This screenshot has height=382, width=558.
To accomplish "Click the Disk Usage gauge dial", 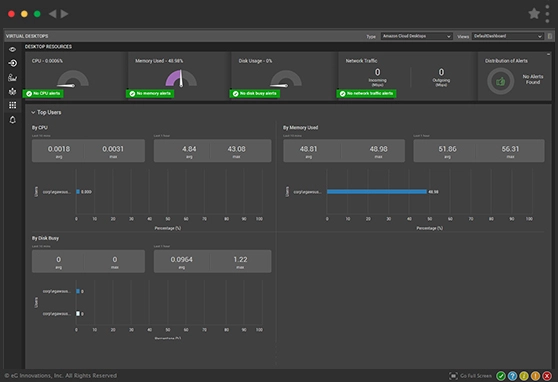I will pos(286,79).
